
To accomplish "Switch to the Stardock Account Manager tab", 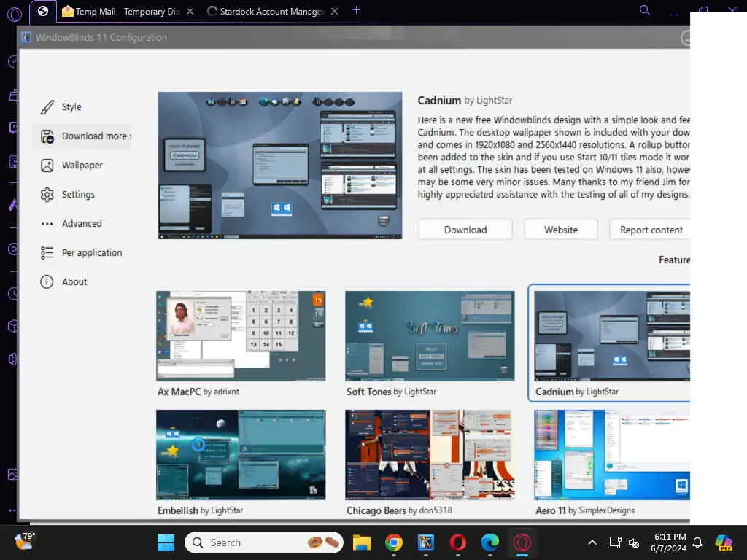I will coord(271,12).
